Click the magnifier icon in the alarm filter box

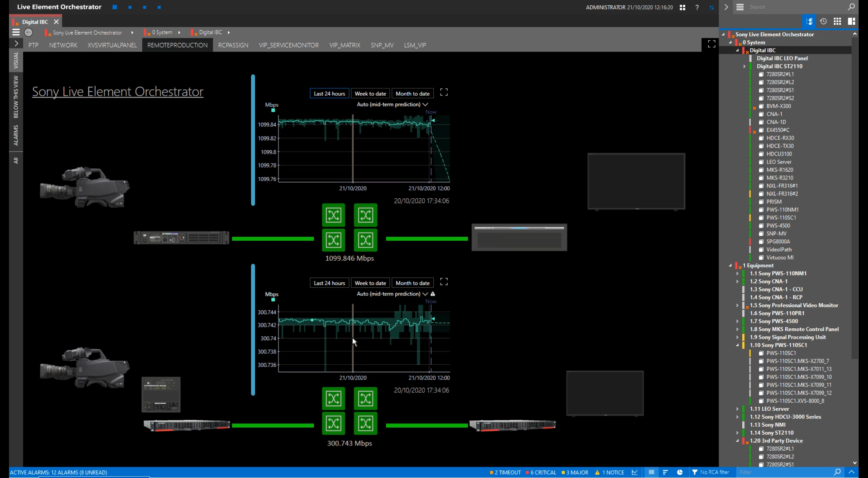tap(837, 472)
